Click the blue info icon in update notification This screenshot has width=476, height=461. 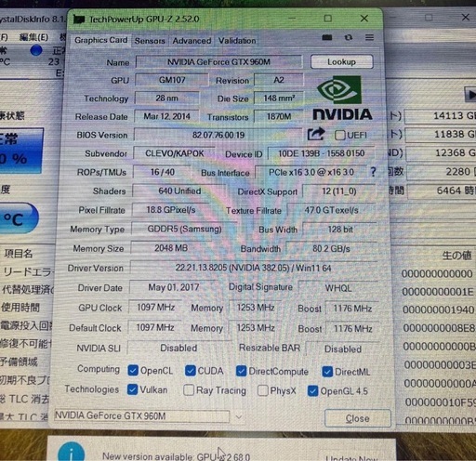(x=72, y=452)
